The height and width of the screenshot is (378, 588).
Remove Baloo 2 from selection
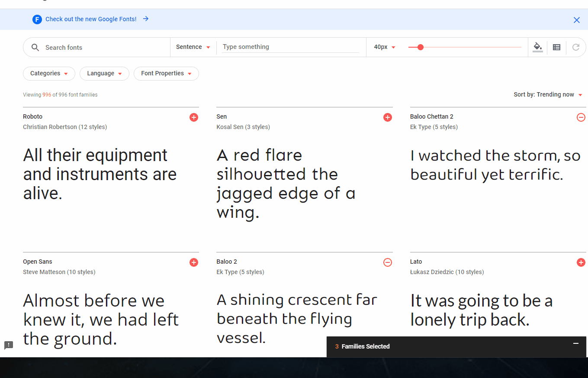coord(388,262)
